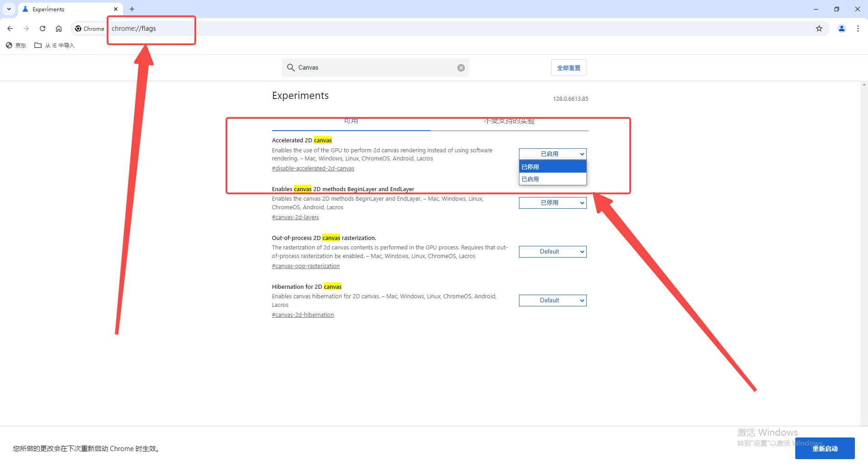Screen dimensions: 868x470
Task: Click the Out-of-process 2D canvas rasterization title
Action: 324,238
